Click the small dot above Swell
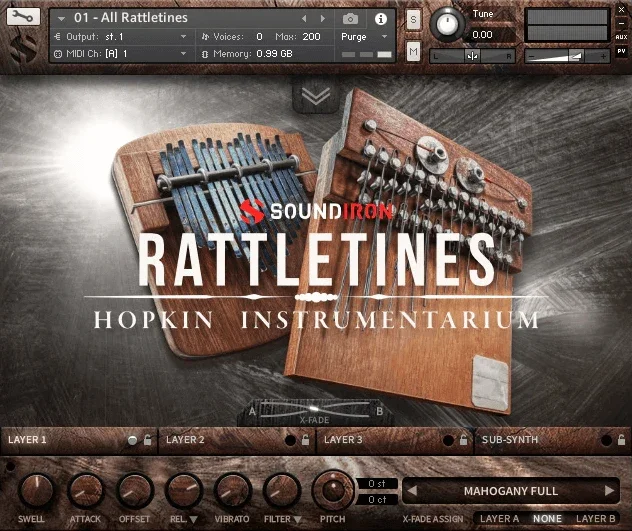 [x=10, y=466]
